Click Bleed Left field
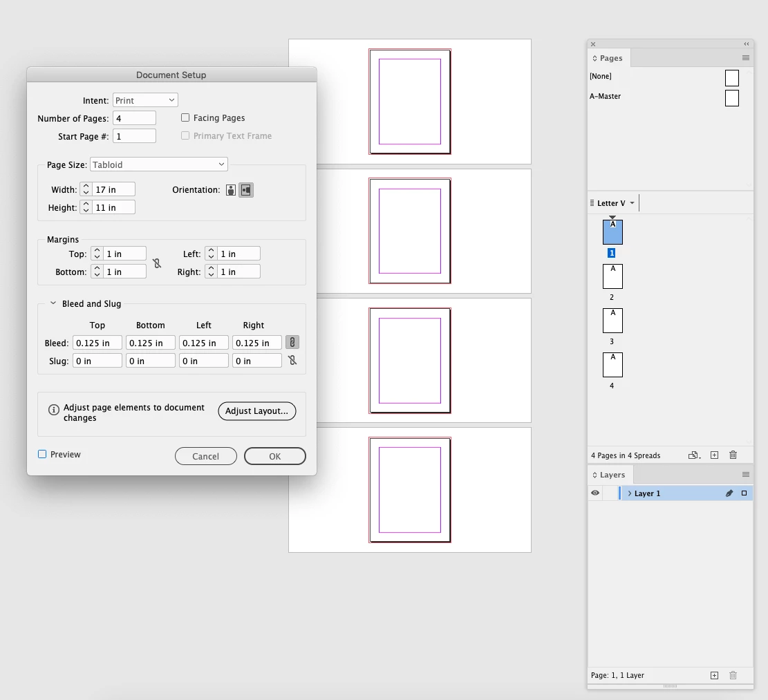 click(x=204, y=343)
